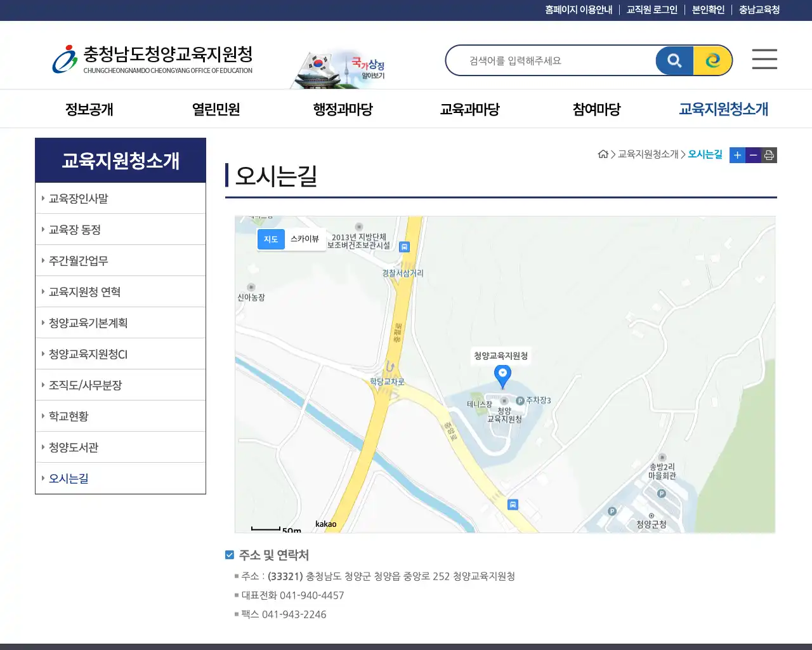812x650 pixels.
Task: Click the plus zoom-in page button
Action: tap(737, 155)
